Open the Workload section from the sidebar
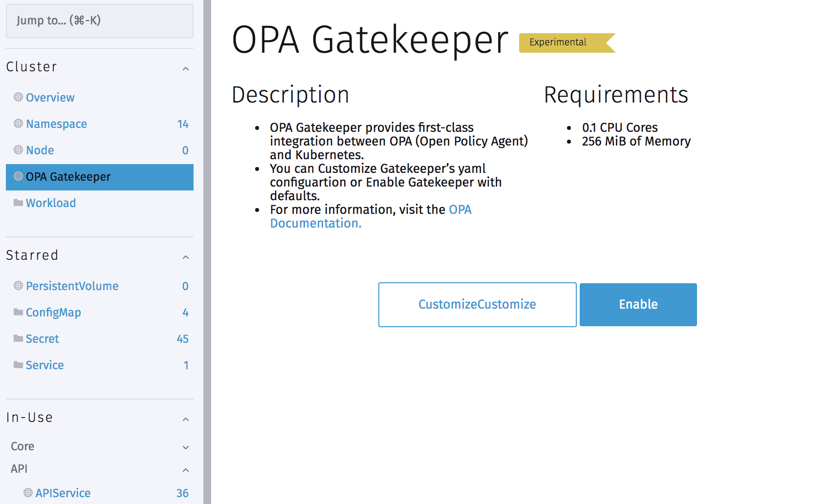The image size is (829, 504). pyautogui.click(x=51, y=203)
